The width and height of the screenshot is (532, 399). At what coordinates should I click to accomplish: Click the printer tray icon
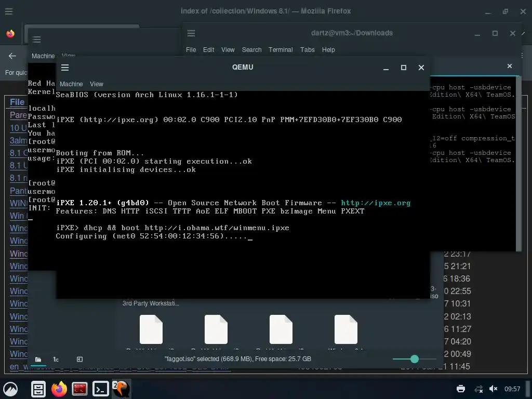pos(461,389)
